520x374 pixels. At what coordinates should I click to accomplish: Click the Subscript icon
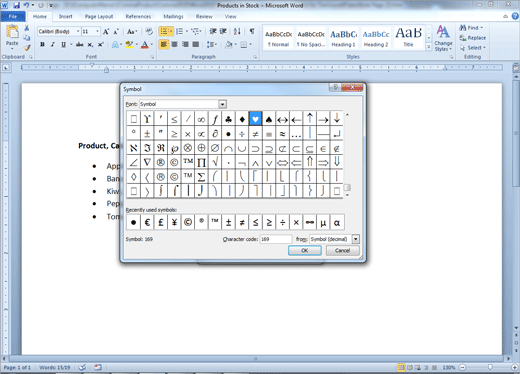pos(90,44)
